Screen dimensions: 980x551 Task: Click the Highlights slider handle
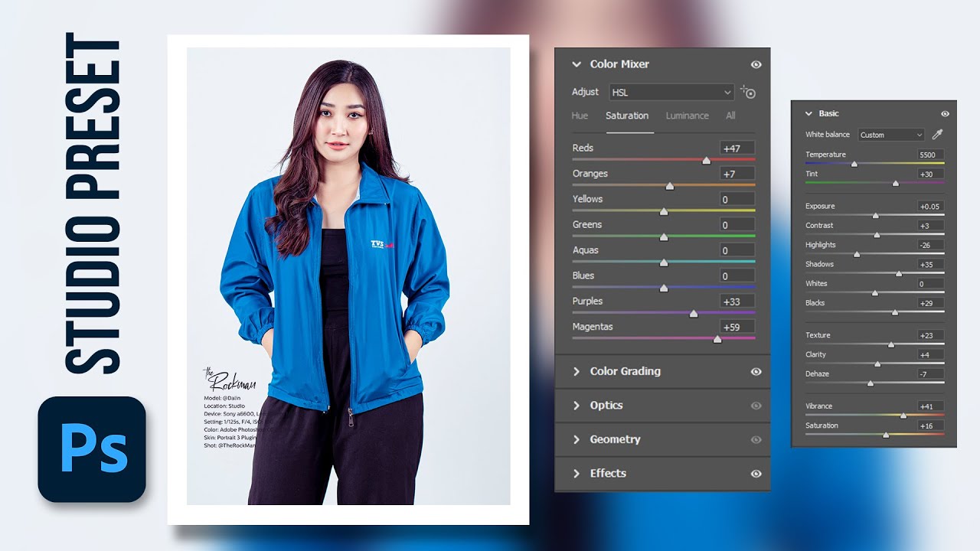tap(857, 254)
